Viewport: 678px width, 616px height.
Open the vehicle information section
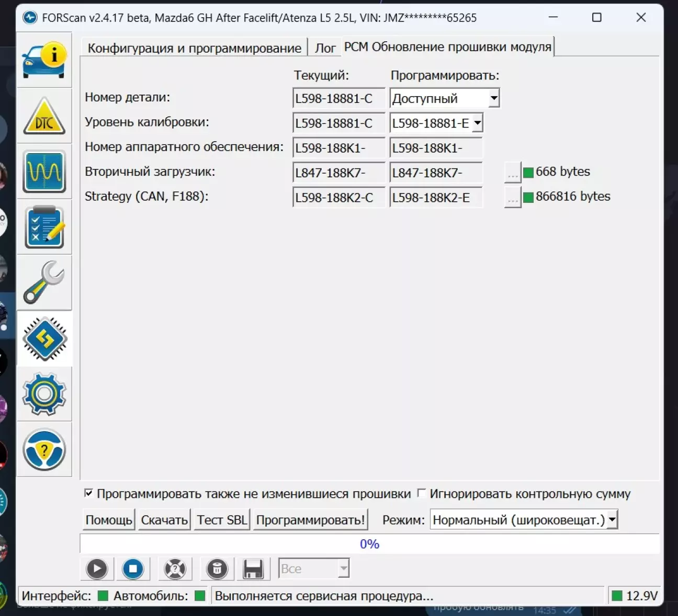coord(44,60)
